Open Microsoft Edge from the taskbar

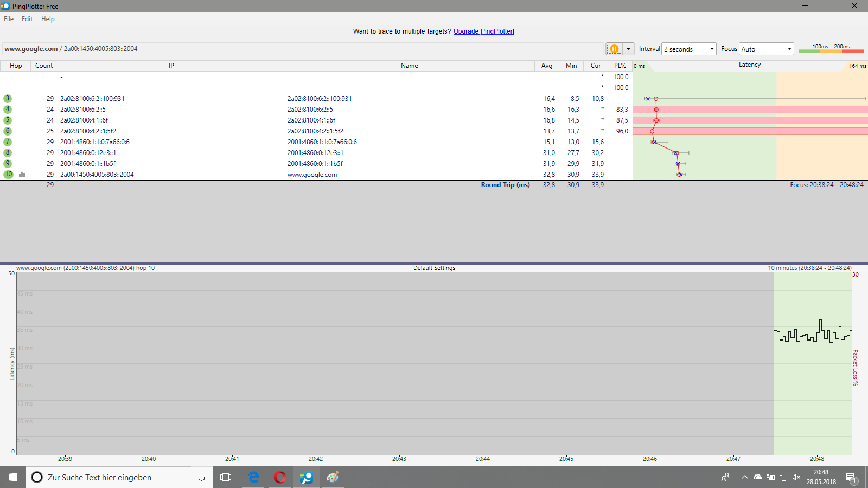[x=253, y=477]
